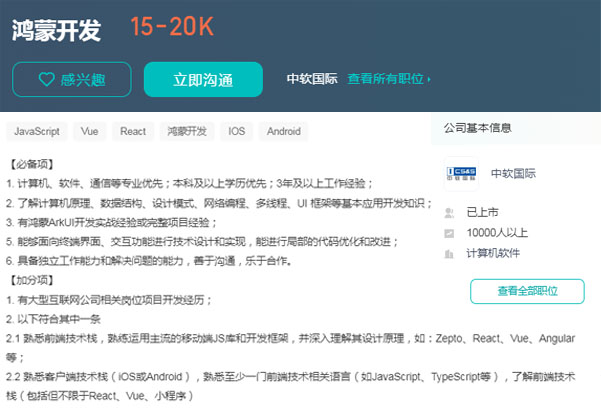
Task: Click line '2.1 熟悉前端技术栈'
Action: 291,348
